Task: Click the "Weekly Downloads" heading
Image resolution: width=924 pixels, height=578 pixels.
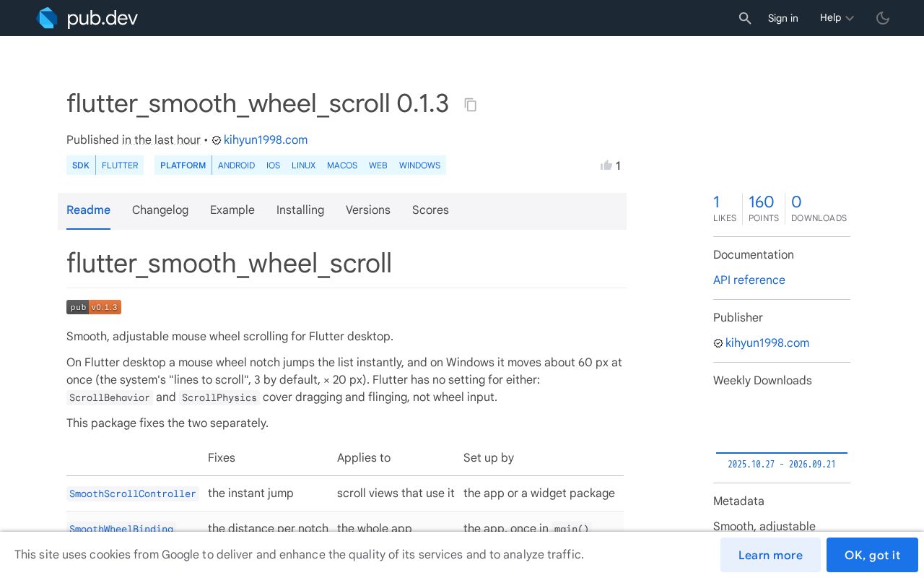Action: point(762,381)
